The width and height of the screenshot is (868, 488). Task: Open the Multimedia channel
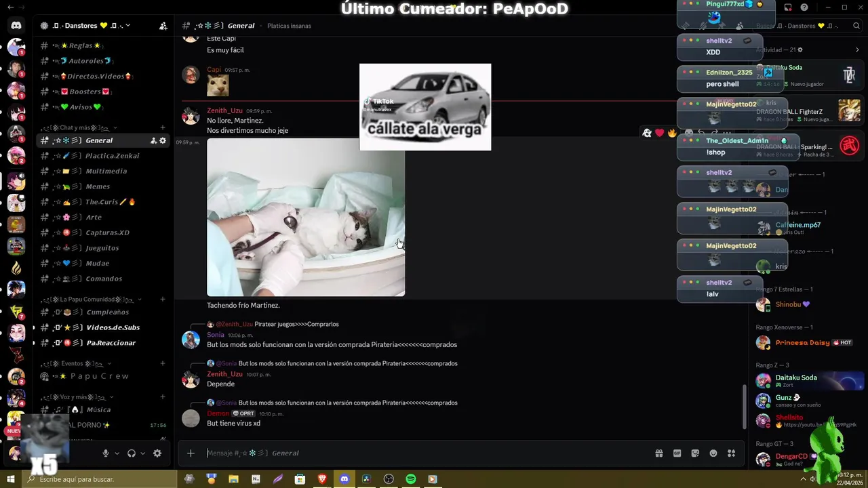102,171
